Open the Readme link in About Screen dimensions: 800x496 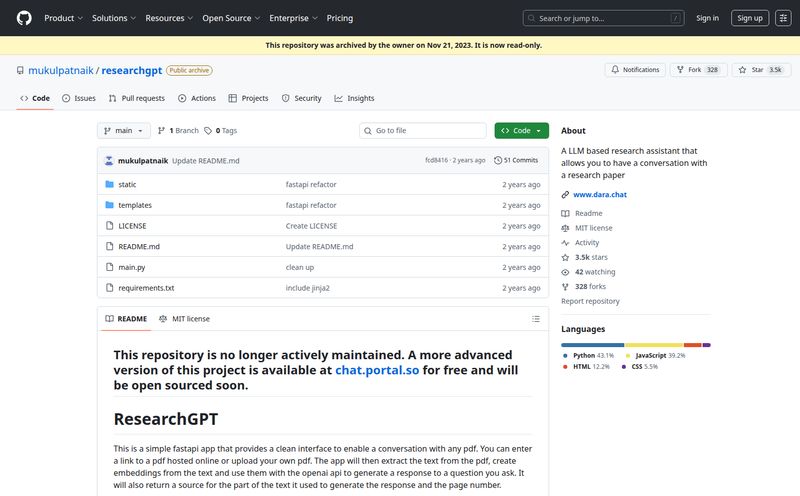tap(582, 213)
